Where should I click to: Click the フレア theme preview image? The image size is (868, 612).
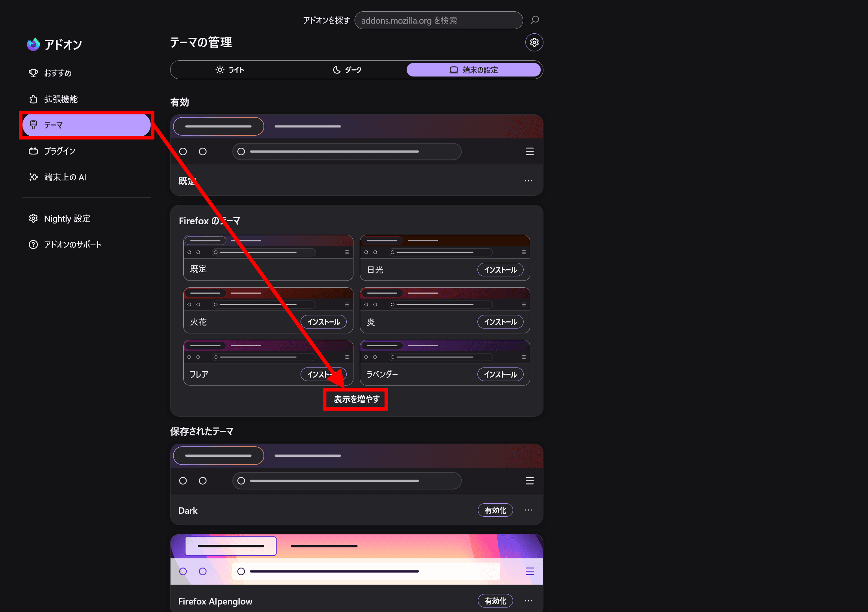pos(268,351)
